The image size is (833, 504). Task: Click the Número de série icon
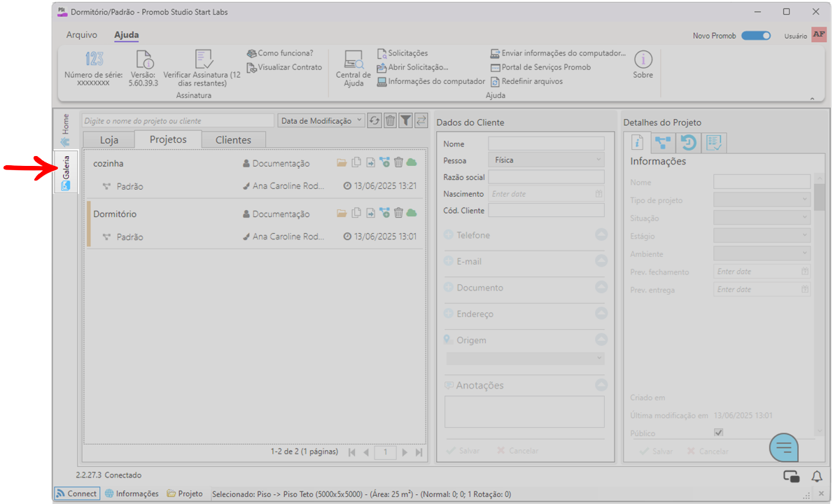pyautogui.click(x=94, y=58)
